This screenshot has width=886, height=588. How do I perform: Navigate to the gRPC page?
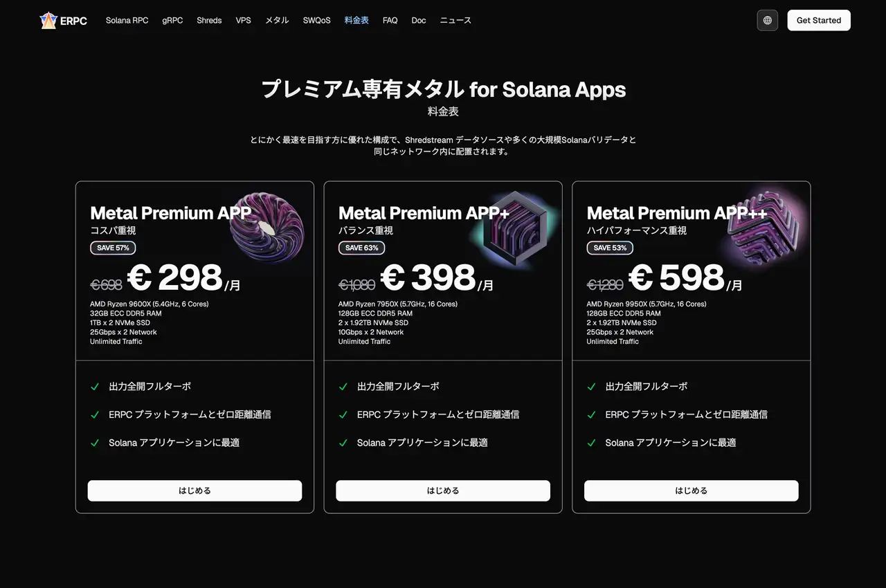coord(172,20)
